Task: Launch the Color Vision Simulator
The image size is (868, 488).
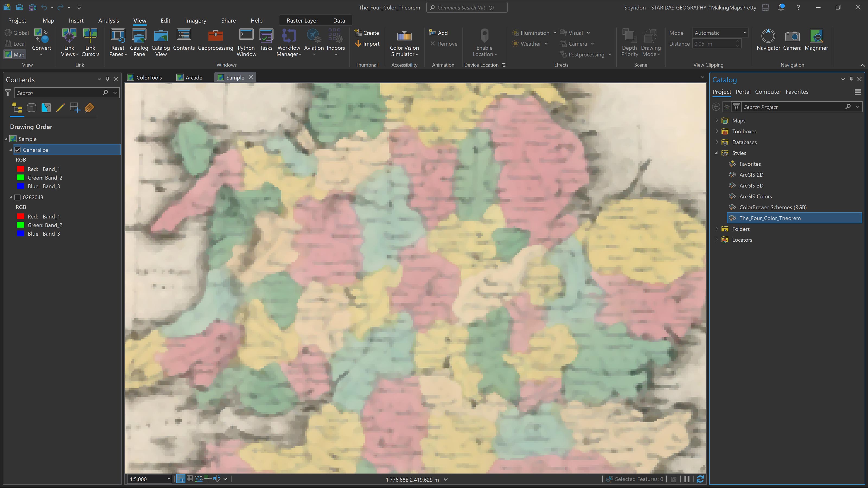Action: [x=404, y=43]
